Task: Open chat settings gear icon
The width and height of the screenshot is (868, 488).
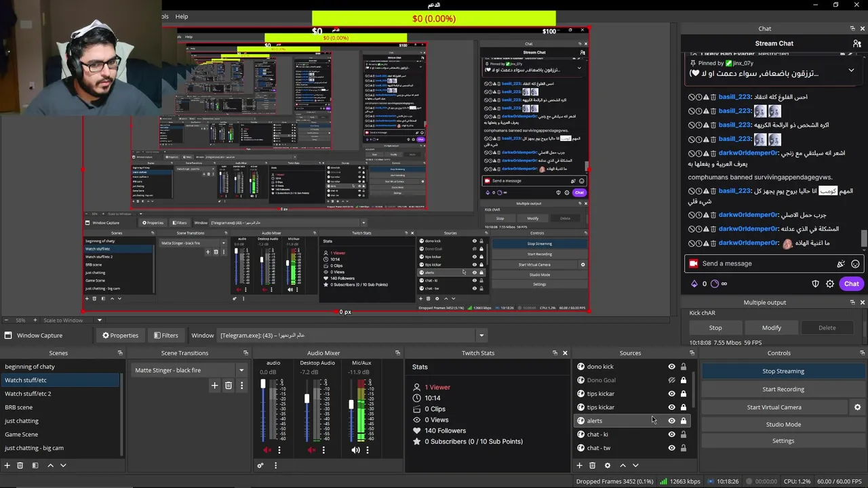Action: (x=830, y=284)
